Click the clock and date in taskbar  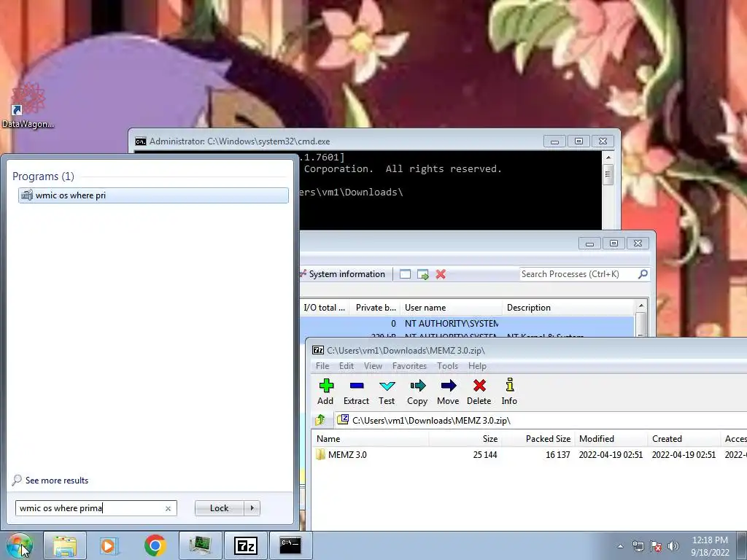(710, 545)
